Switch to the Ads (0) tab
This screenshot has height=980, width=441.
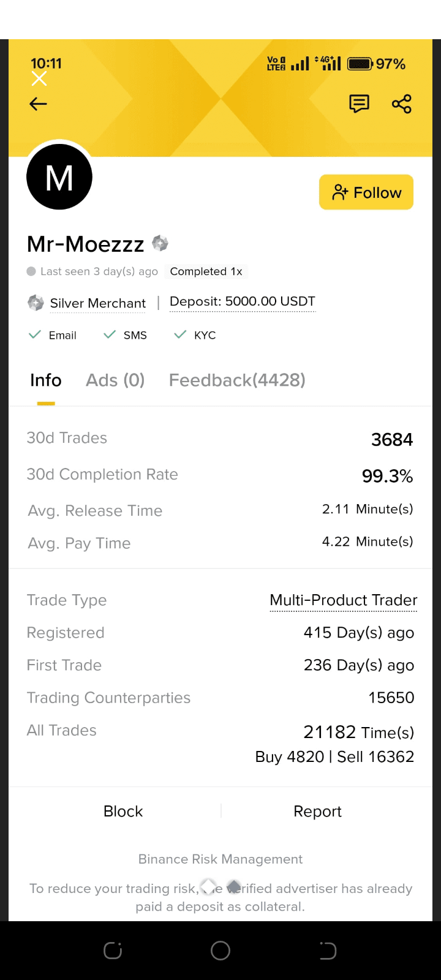click(115, 380)
